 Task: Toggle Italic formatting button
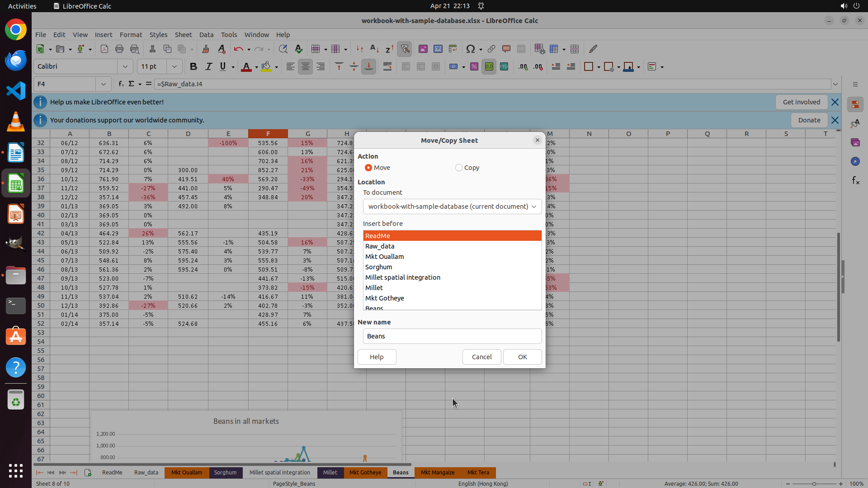(x=208, y=66)
